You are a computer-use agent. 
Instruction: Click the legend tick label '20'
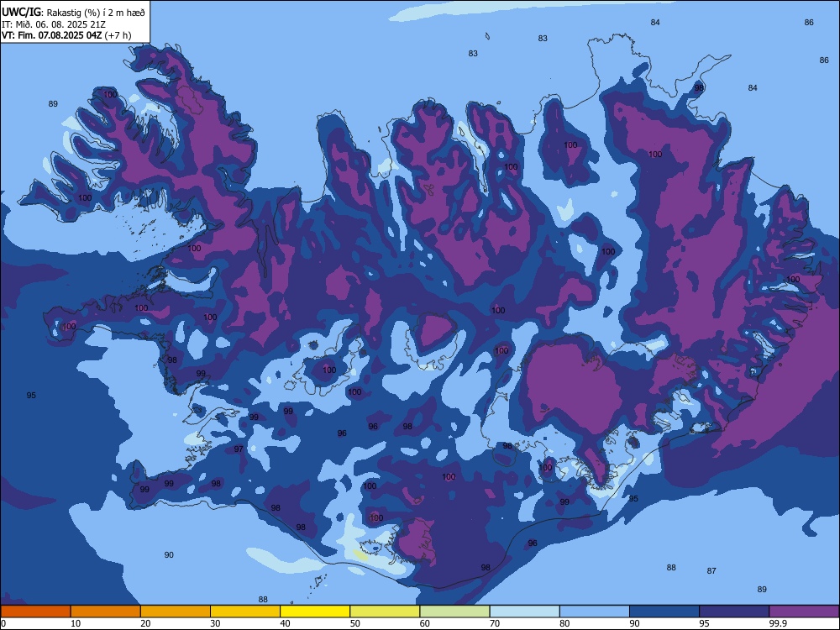click(145, 623)
